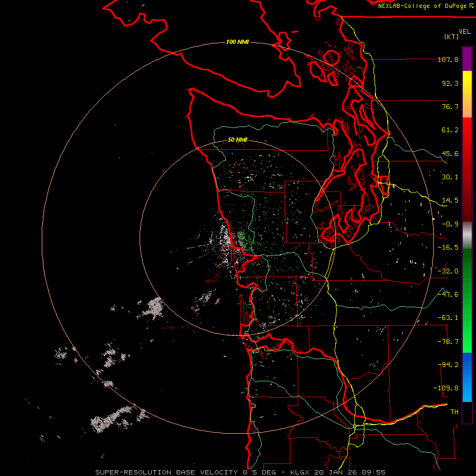Screen dimensions: 476x476
Task: Click the NEXLAB-College of DuPage label
Action: tap(425, 6)
